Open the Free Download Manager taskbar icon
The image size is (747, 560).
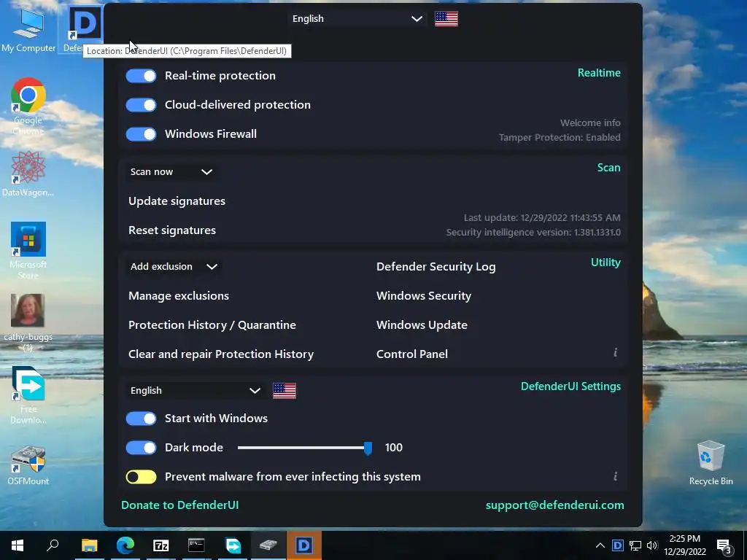233,545
